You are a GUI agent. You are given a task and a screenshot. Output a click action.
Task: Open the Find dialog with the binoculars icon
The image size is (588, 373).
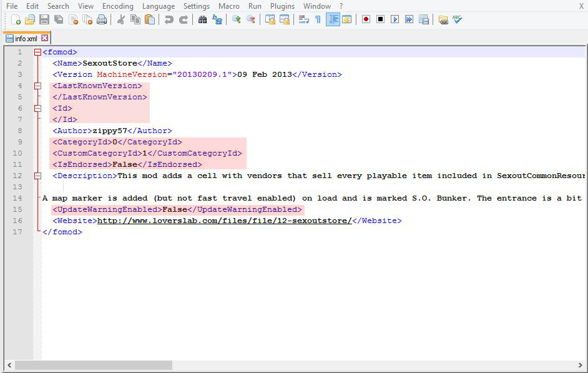pos(202,19)
